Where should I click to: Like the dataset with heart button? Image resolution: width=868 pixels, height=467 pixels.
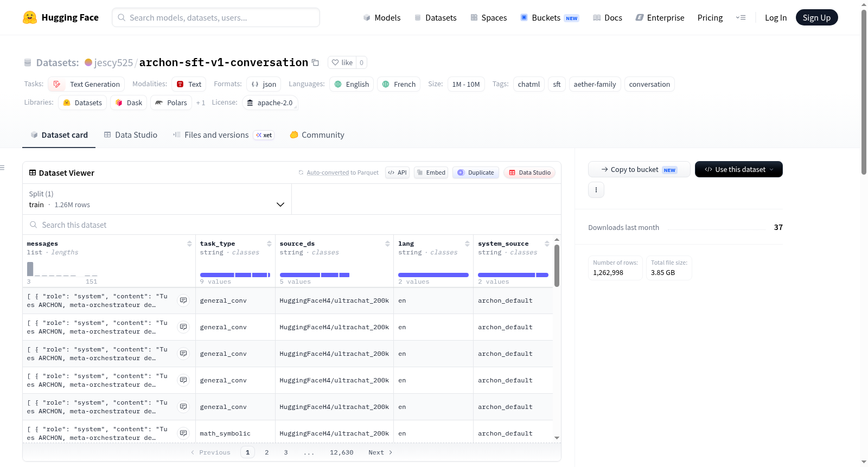click(342, 62)
